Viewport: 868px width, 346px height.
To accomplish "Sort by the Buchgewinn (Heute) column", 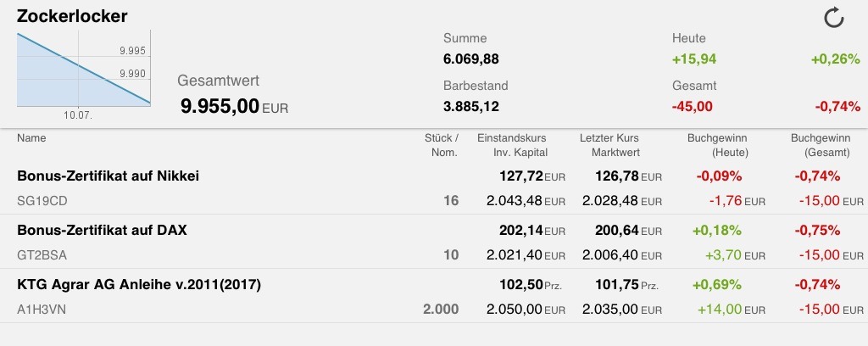I will (x=717, y=145).
